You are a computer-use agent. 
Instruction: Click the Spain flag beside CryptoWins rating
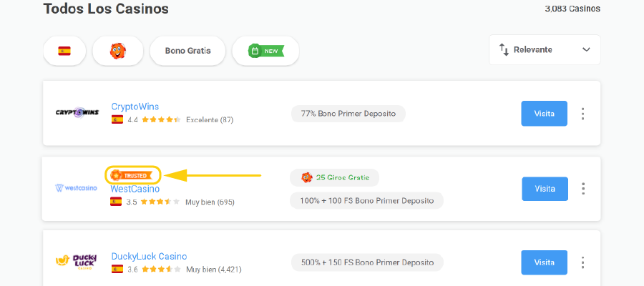pyautogui.click(x=117, y=120)
